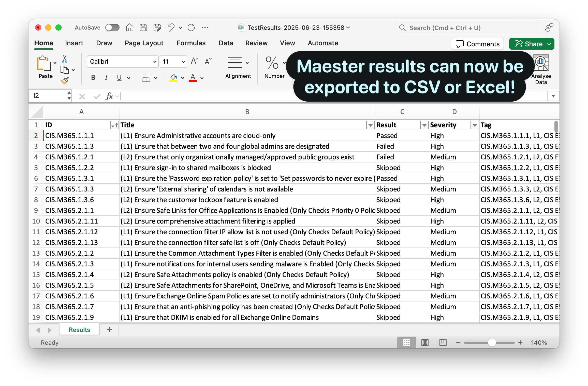Open the font size dropdown
Screen dimensions: 588x386
click(183, 61)
